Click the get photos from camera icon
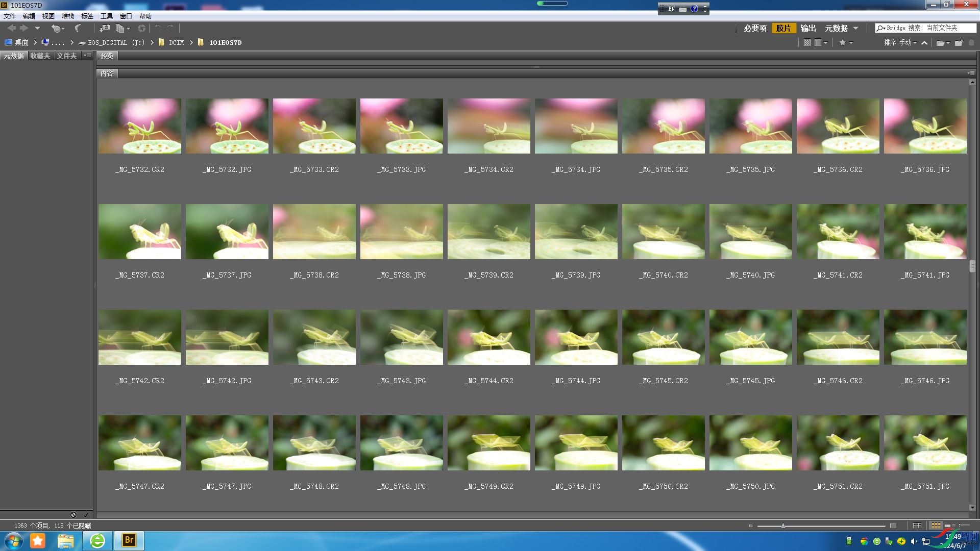 click(x=105, y=28)
